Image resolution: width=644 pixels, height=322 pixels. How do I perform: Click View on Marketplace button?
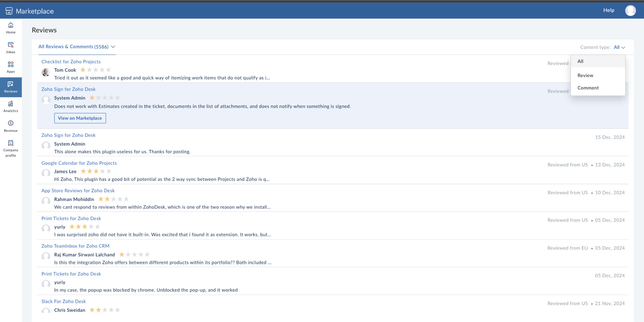click(80, 118)
